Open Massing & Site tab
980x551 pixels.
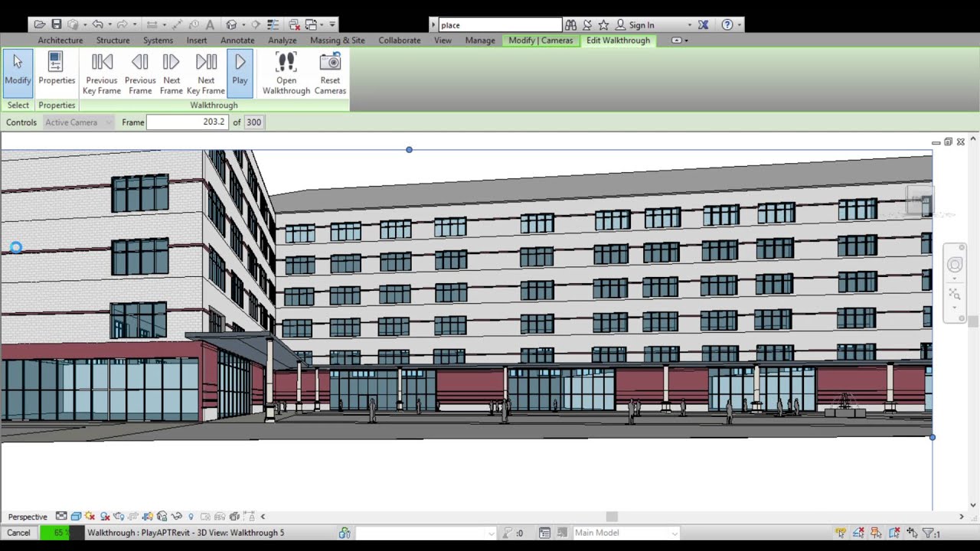coord(338,41)
